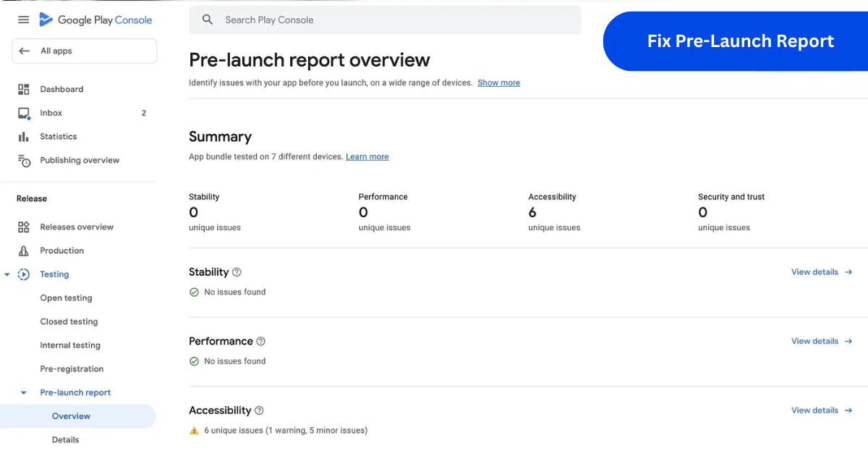View details of Accessibility issues
Image resolution: width=868 pixels, height=456 pixels.
[815, 410]
